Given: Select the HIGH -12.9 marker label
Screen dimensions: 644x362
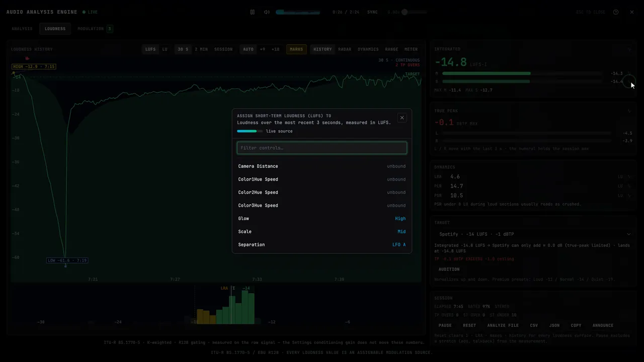Looking at the screenshot, I should pos(34,66).
